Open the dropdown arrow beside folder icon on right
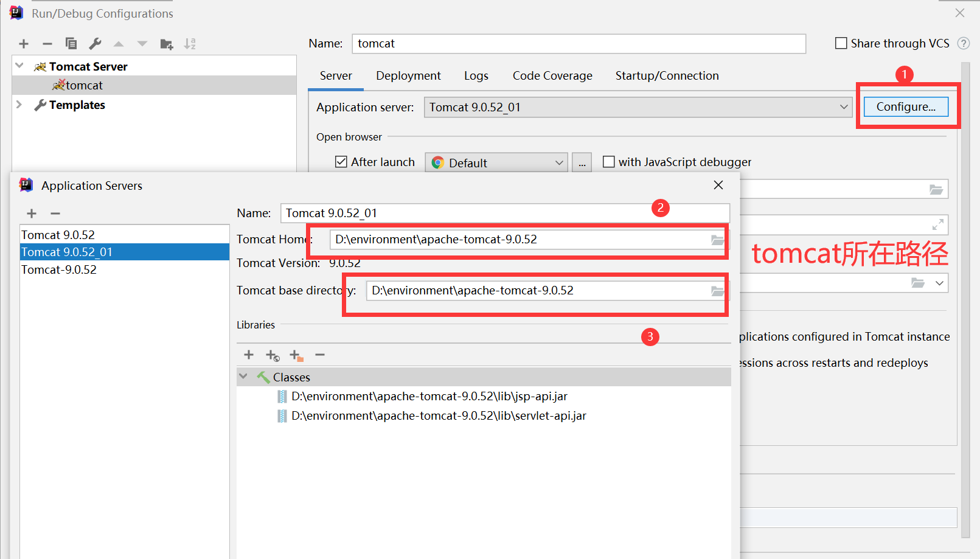980x559 pixels. 940,283
